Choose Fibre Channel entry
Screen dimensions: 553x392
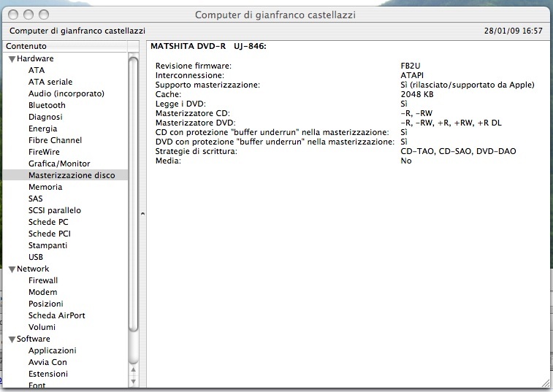(55, 140)
